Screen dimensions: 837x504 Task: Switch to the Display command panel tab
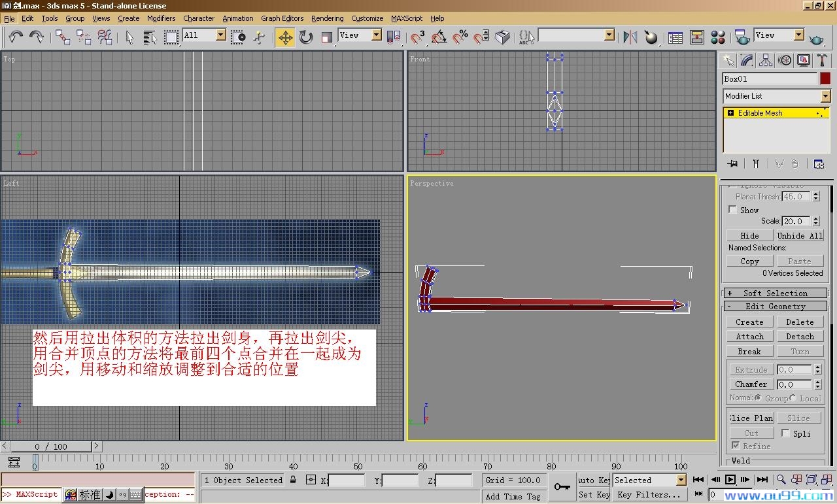point(804,61)
